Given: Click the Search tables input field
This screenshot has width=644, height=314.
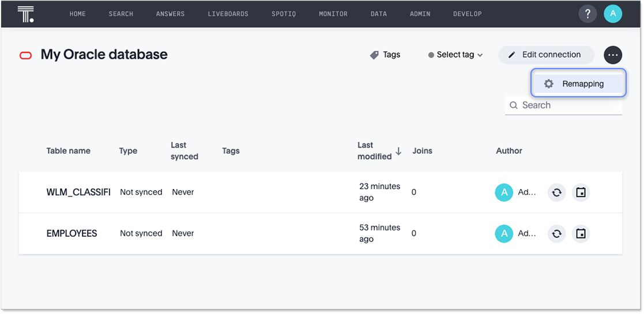Looking at the screenshot, I should coord(568,105).
